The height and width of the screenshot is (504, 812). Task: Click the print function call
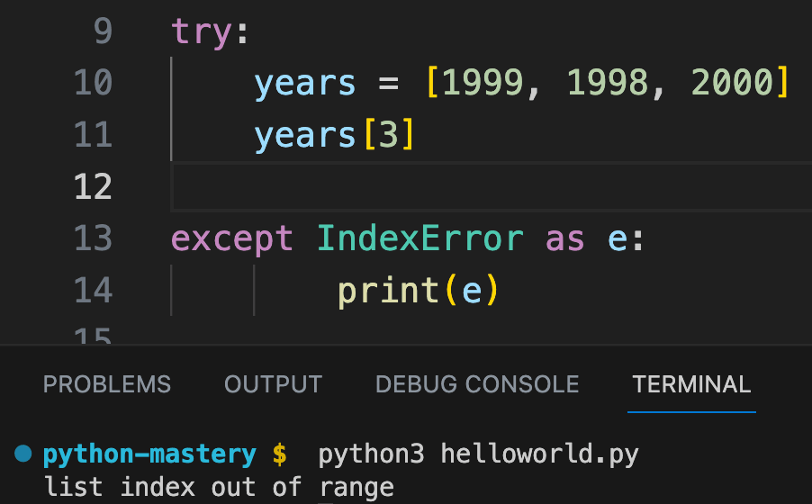point(387,290)
